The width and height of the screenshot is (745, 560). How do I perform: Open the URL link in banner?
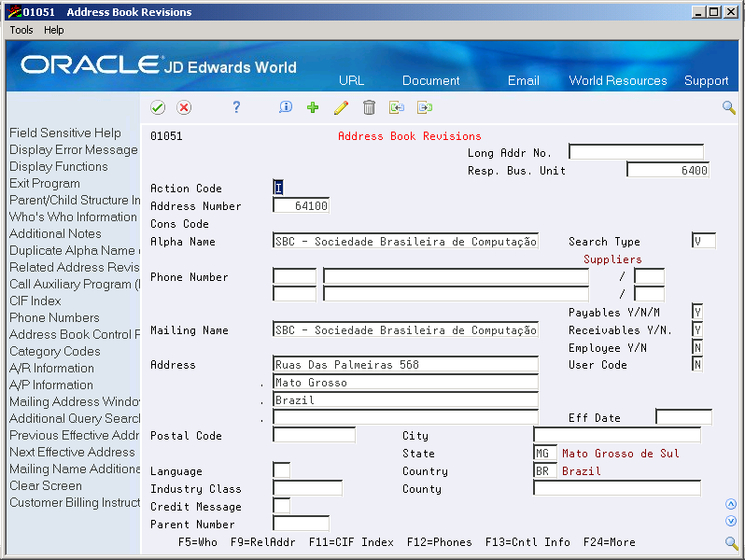[352, 80]
